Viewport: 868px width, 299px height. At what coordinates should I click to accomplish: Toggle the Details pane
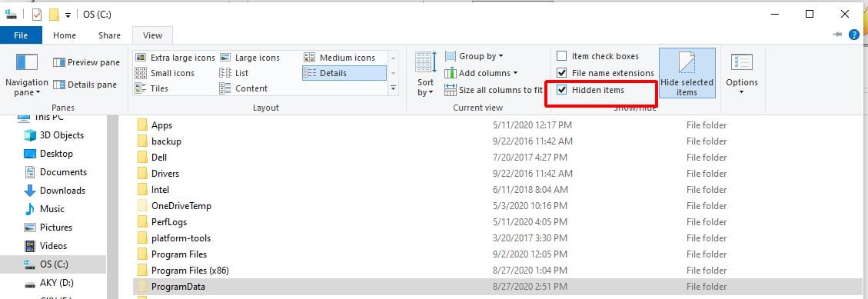pos(85,85)
